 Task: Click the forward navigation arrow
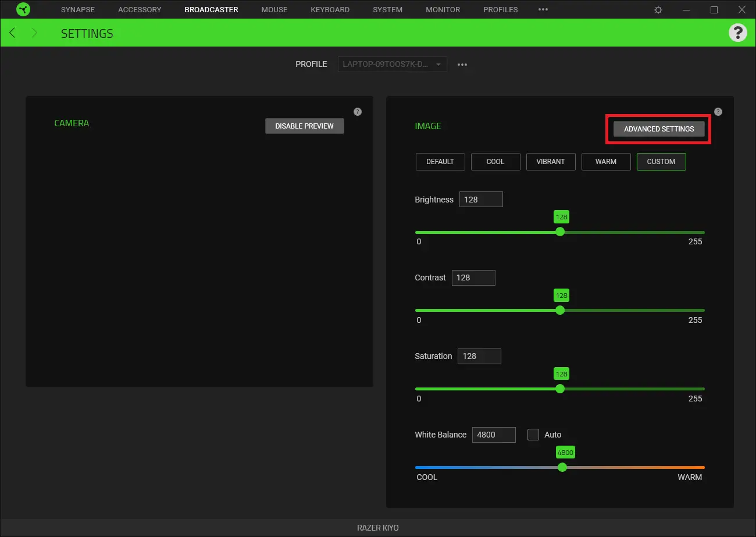coord(34,33)
